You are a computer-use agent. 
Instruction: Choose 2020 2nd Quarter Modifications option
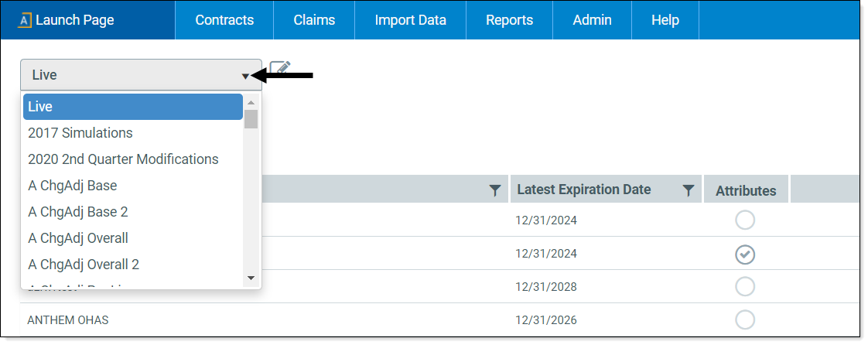[123, 159]
